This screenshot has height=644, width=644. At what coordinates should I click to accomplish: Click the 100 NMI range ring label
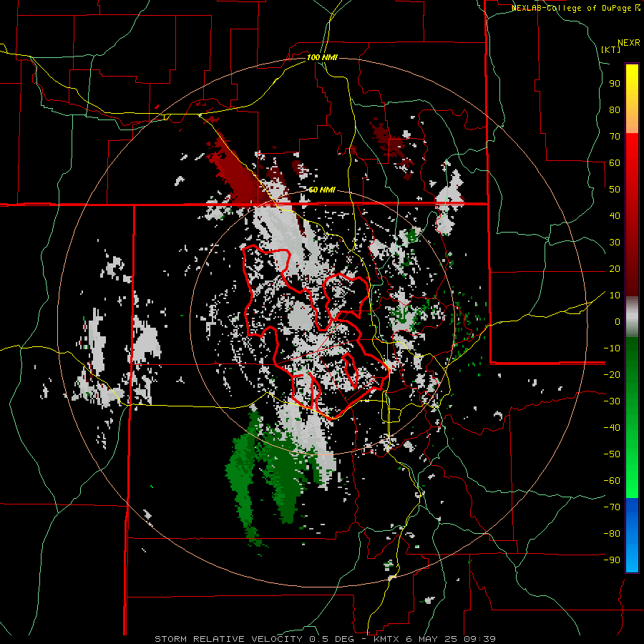pyautogui.click(x=322, y=57)
